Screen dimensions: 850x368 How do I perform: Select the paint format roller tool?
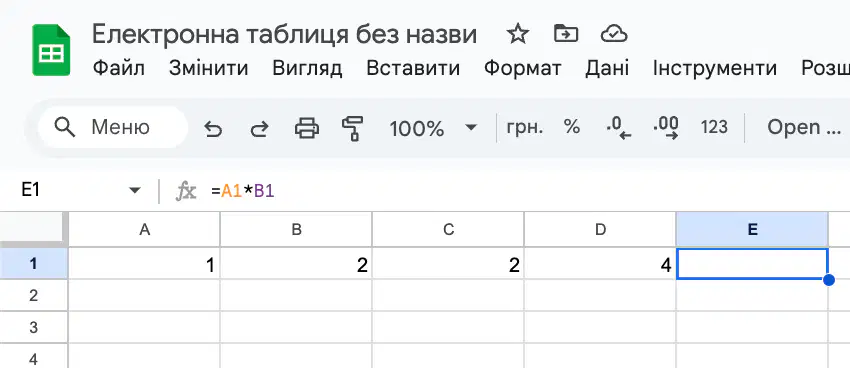tap(352, 128)
